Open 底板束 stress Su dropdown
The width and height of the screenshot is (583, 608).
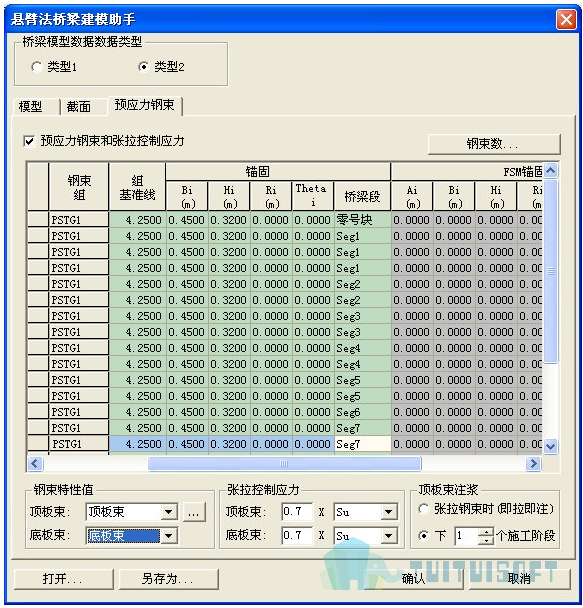388,536
